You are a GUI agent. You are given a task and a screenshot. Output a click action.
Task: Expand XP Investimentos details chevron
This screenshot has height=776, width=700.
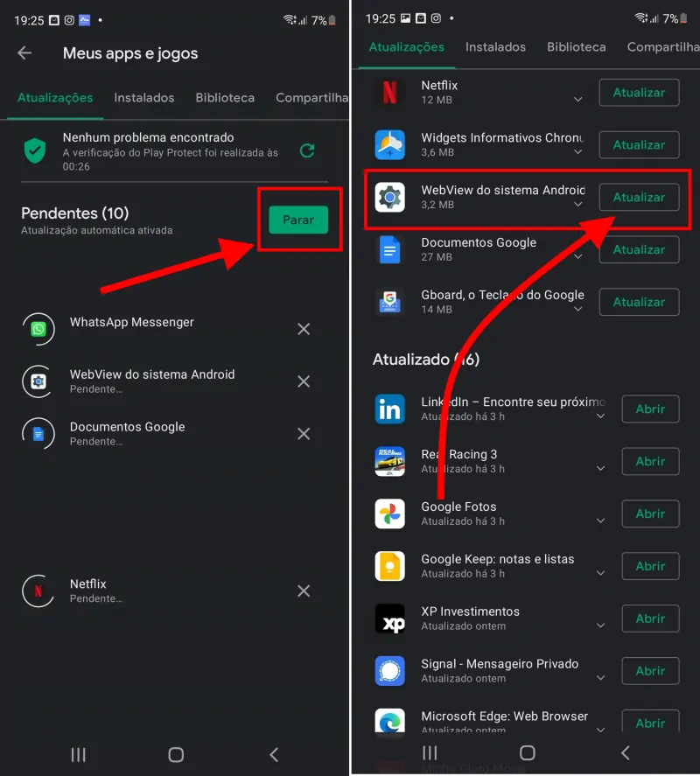point(600,626)
